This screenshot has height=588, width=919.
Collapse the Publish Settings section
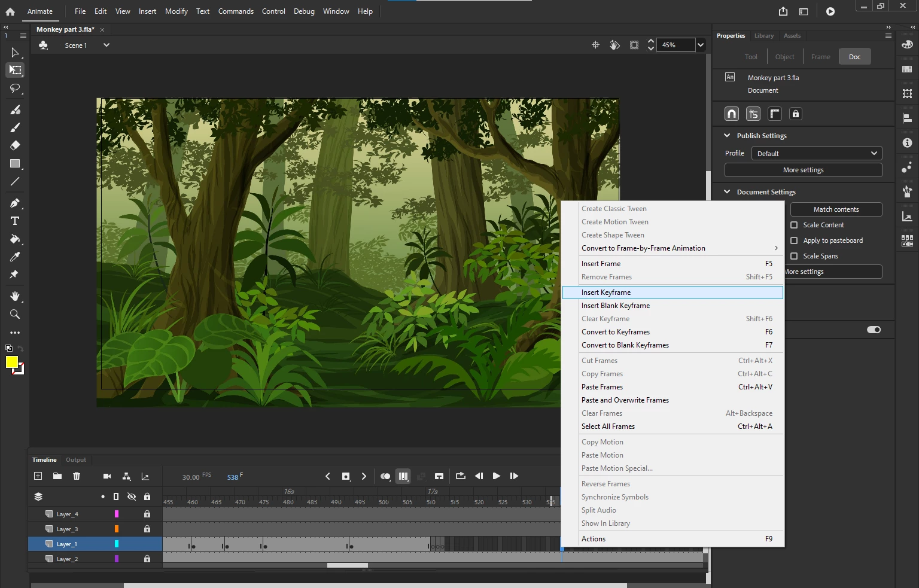[727, 136]
